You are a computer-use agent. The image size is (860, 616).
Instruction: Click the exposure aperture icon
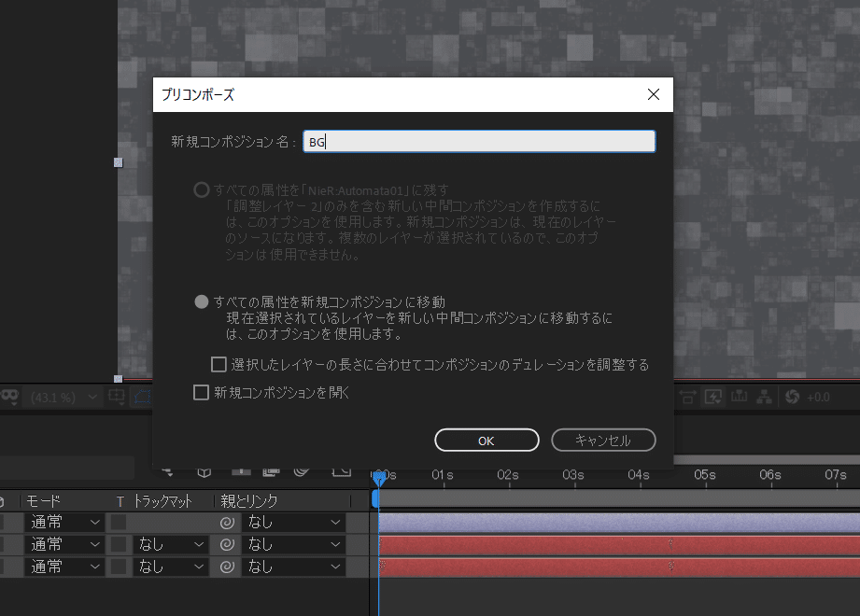793,396
